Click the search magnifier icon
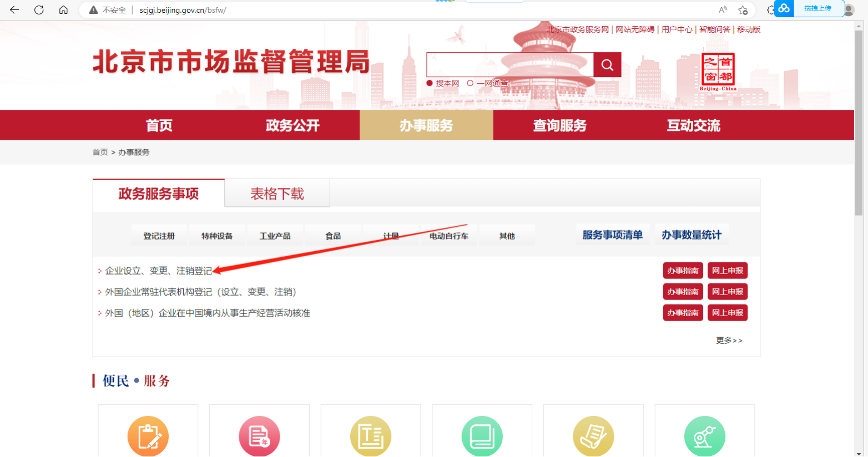868x457 pixels. click(x=607, y=64)
